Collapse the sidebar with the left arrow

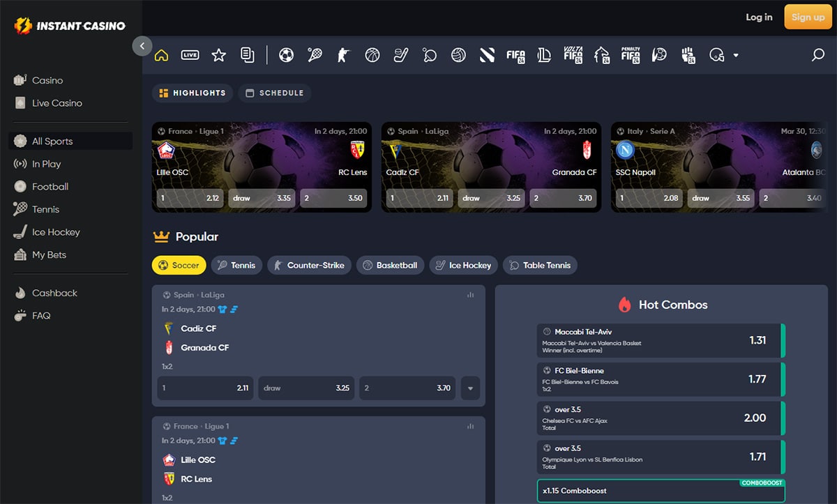[142, 45]
